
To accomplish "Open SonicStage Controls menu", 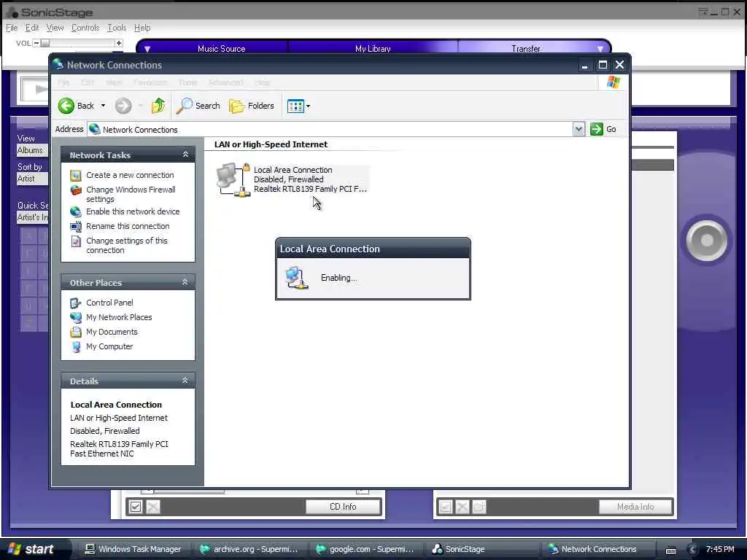I will point(85,28).
